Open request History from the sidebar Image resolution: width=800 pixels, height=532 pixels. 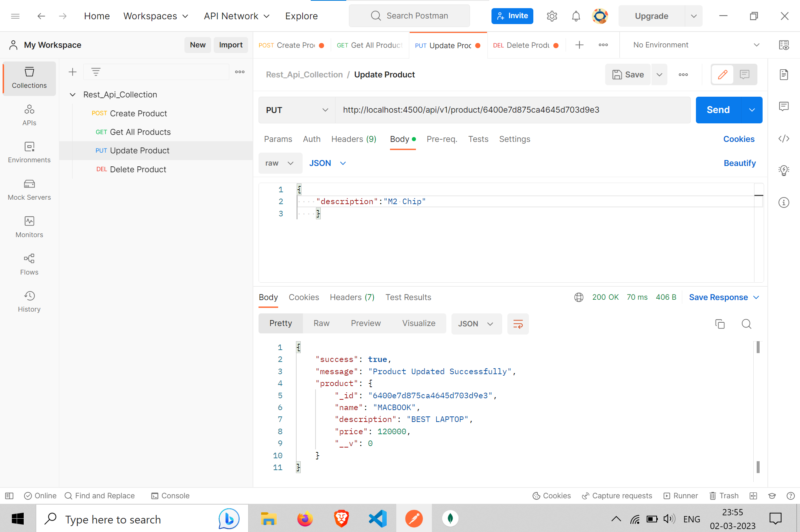pyautogui.click(x=29, y=301)
